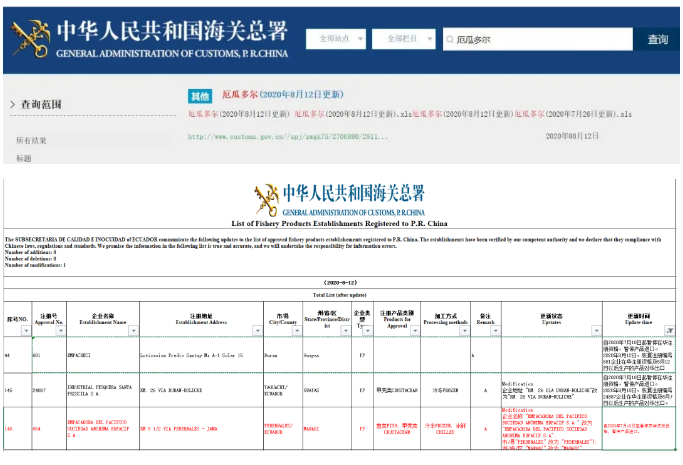Click the search field containing 厄瓜多尔
Image resolution: width=683 pixels, height=465 pixels.
(540, 40)
